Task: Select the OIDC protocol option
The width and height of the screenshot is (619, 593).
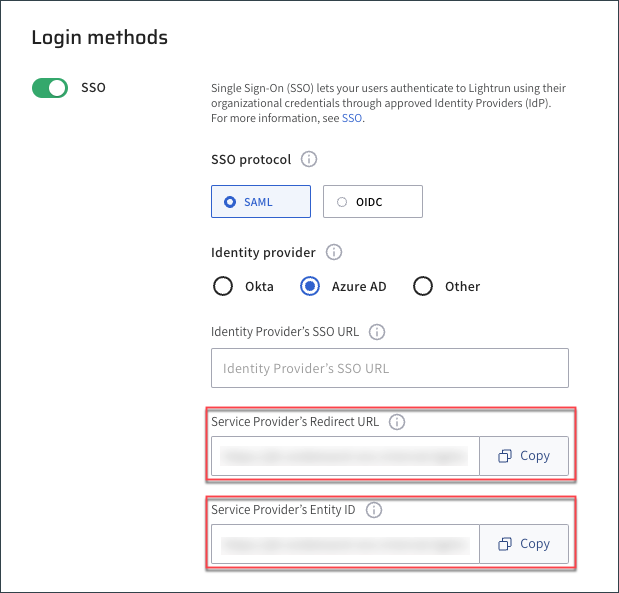Action: [373, 202]
